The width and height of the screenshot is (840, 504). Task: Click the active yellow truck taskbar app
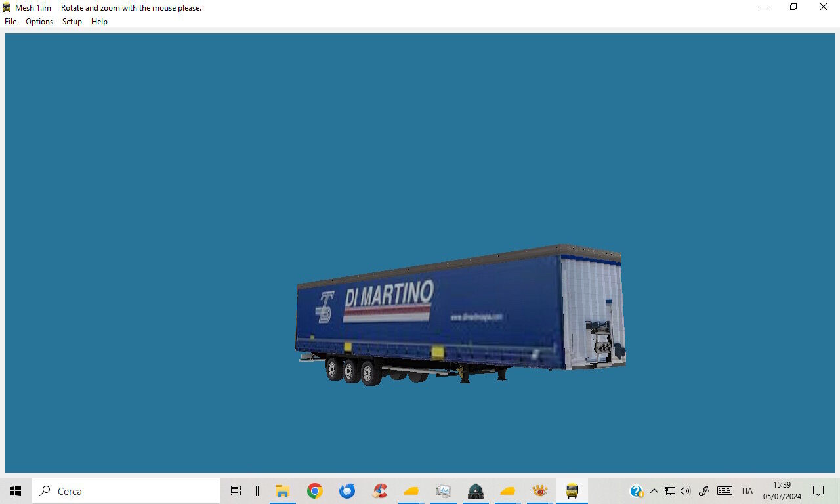tap(572, 491)
